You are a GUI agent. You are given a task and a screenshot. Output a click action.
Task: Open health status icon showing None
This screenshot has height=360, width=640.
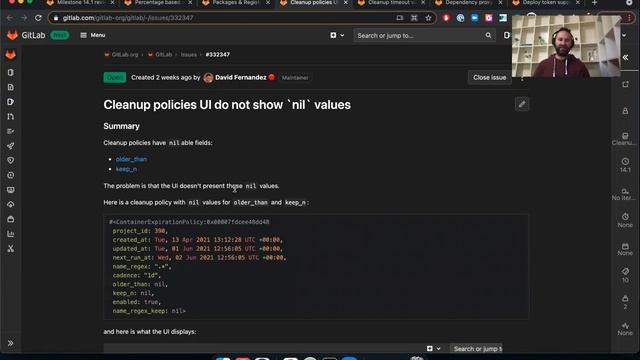(625, 329)
